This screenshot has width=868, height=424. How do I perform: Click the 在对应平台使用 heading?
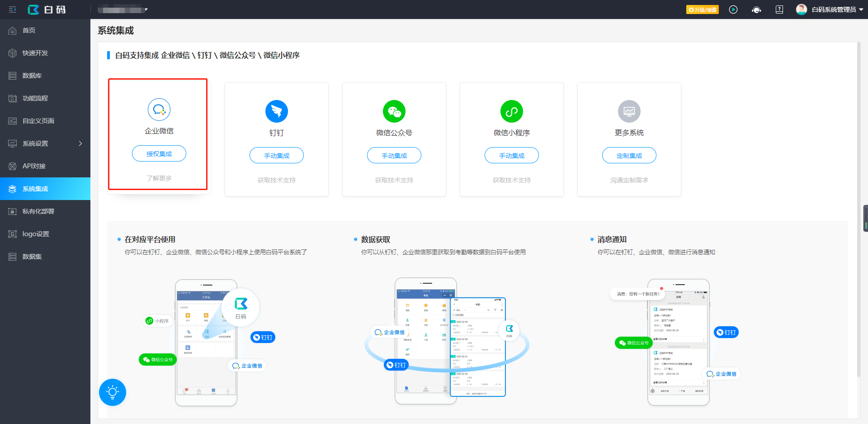pyautogui.click(x=150, y=239)
